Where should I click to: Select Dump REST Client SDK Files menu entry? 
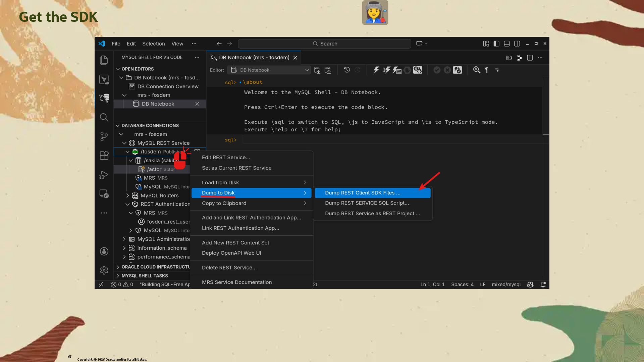click(362, 193)
